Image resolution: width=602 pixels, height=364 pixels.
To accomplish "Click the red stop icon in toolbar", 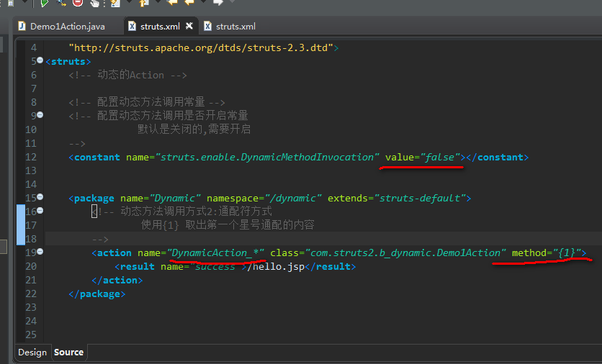I will tap(78, 3).
